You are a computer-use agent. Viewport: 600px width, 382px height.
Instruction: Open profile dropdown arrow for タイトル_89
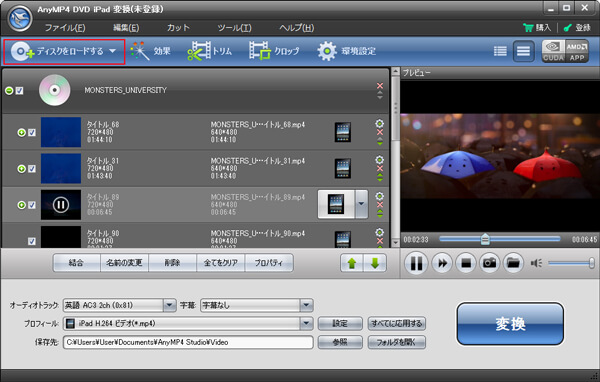[361, 204]
